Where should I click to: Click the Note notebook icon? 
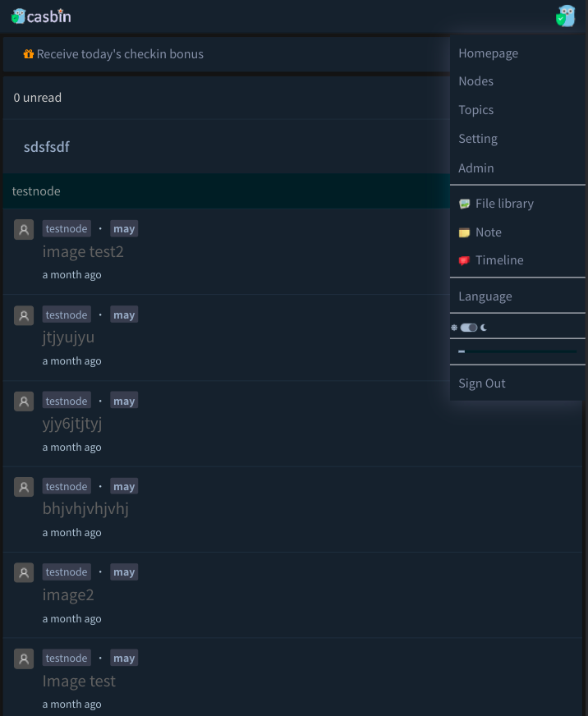tap(465, 232)
